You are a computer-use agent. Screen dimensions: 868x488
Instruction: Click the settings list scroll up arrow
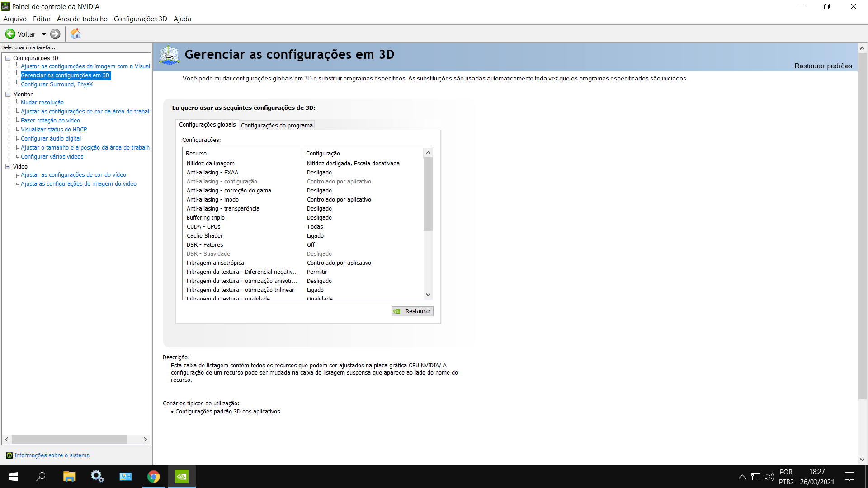point(428,153)
